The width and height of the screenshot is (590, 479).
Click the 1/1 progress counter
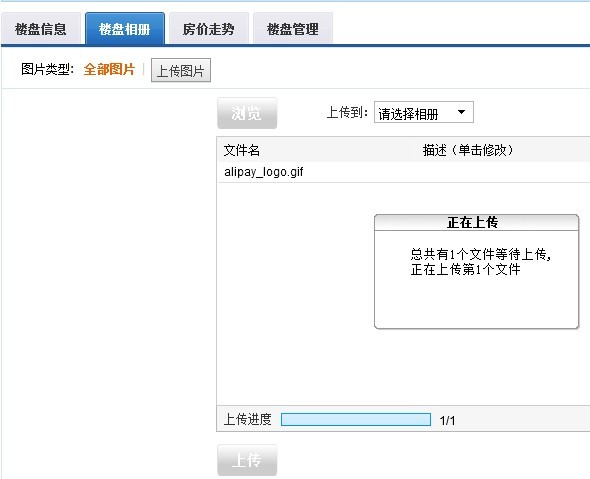pos(447,420)
